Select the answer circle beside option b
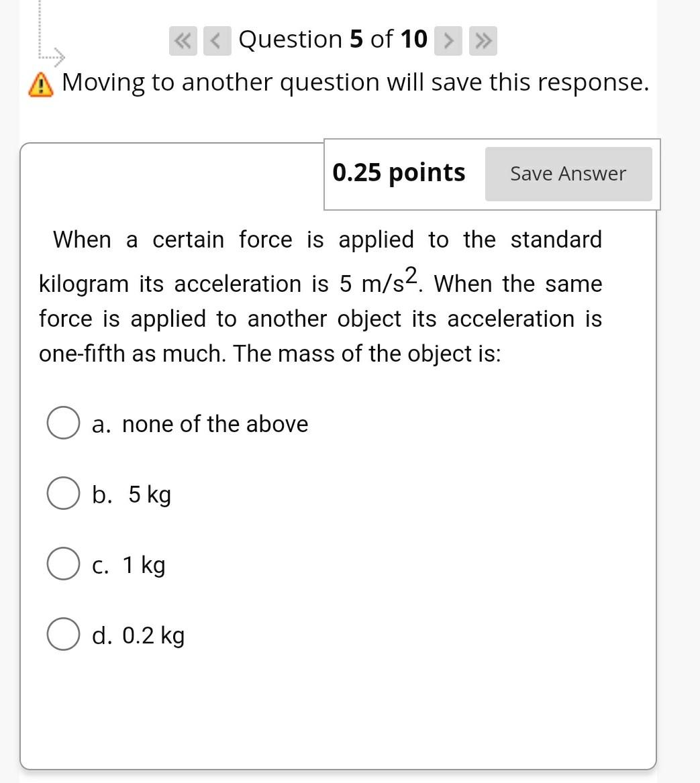The image size is (700, 783). coord(62,494)
